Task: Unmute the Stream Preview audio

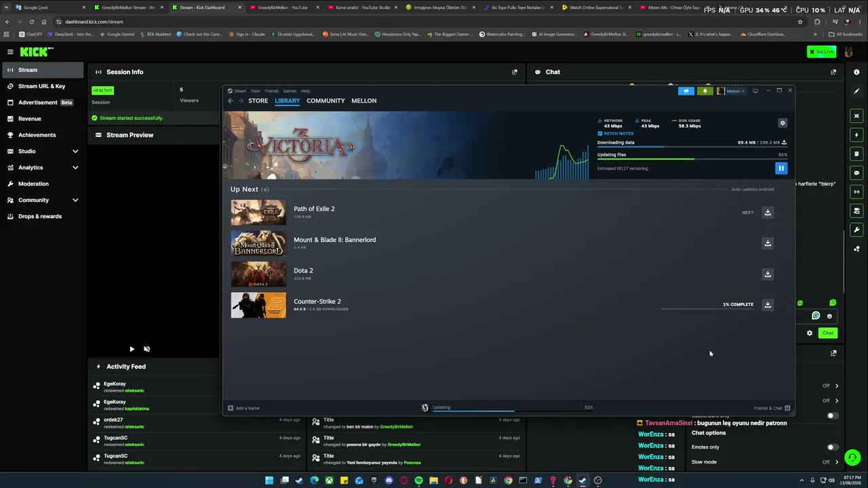Action: pos(146,349)
